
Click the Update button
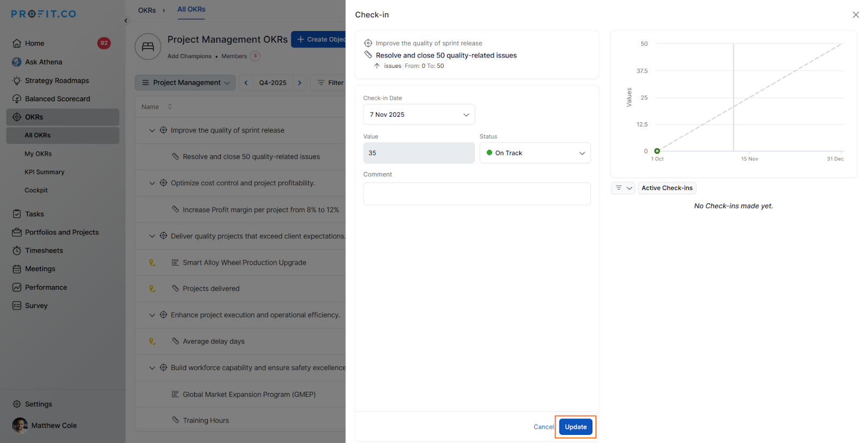tap(576, 427)
